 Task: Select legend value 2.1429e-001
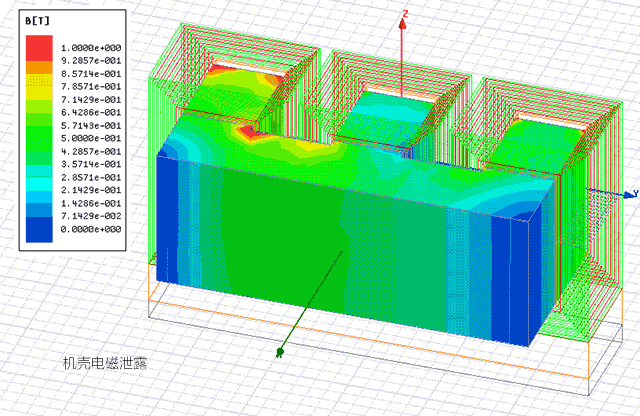point(91,190)
